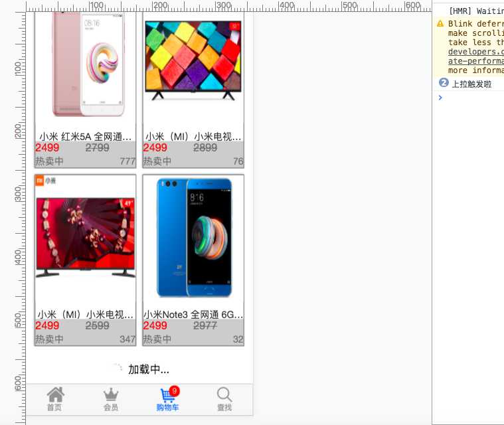The width and height of the screenshot is (504, 425).
Task: Open the blue 小米Note3 phone image
Action: 194,237
